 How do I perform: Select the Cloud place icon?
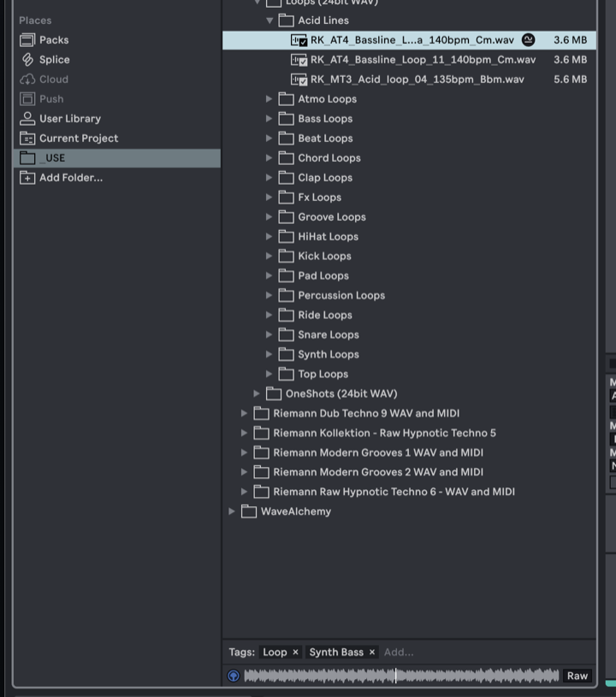27,80
